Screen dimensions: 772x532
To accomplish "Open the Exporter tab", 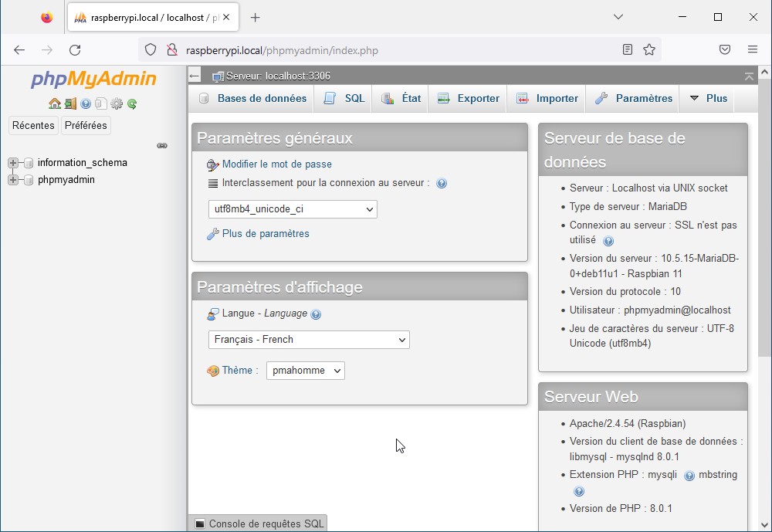I will click(469, 99).
